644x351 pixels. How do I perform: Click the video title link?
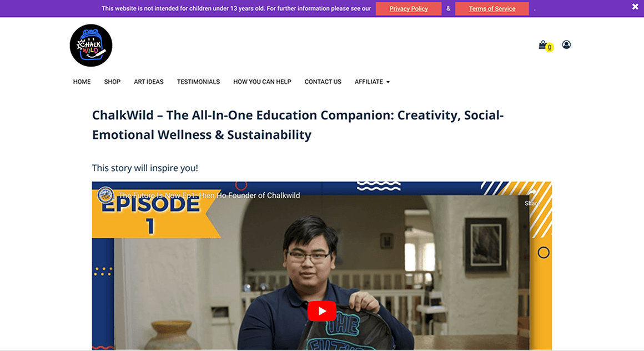point(209,195)
